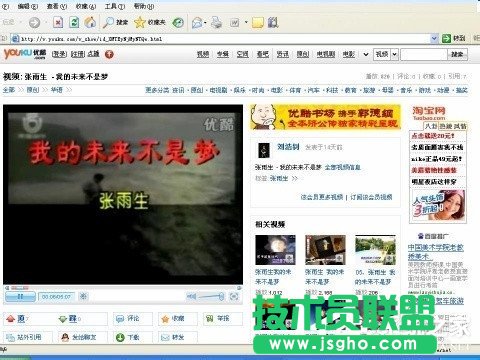Click the 电视剧 link in top navigation
480x360 pixels.
click(326, 54)
